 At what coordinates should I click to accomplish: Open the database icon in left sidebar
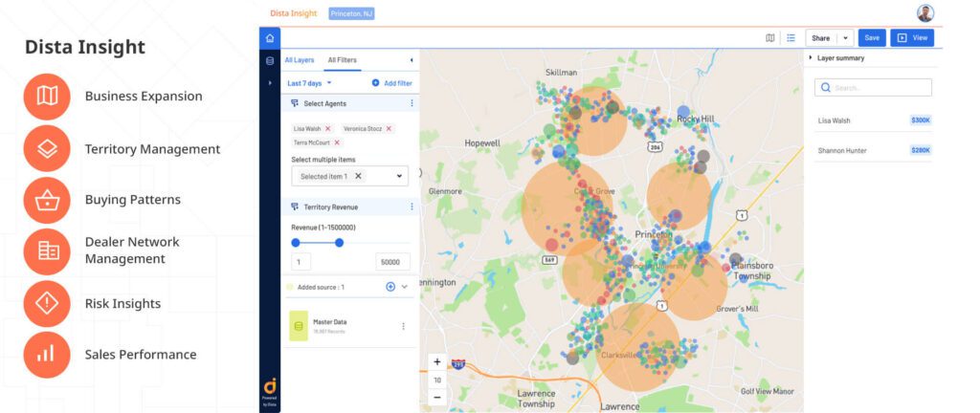(x=270, y=61)
